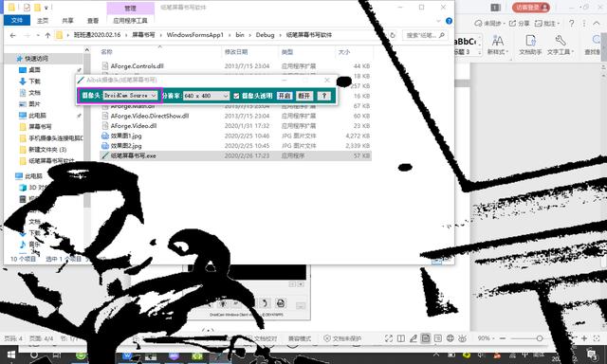Viewport: 607px width, 364px height.
Task: Switch to the 共享 ribbon tab
Action: (67, 21)
